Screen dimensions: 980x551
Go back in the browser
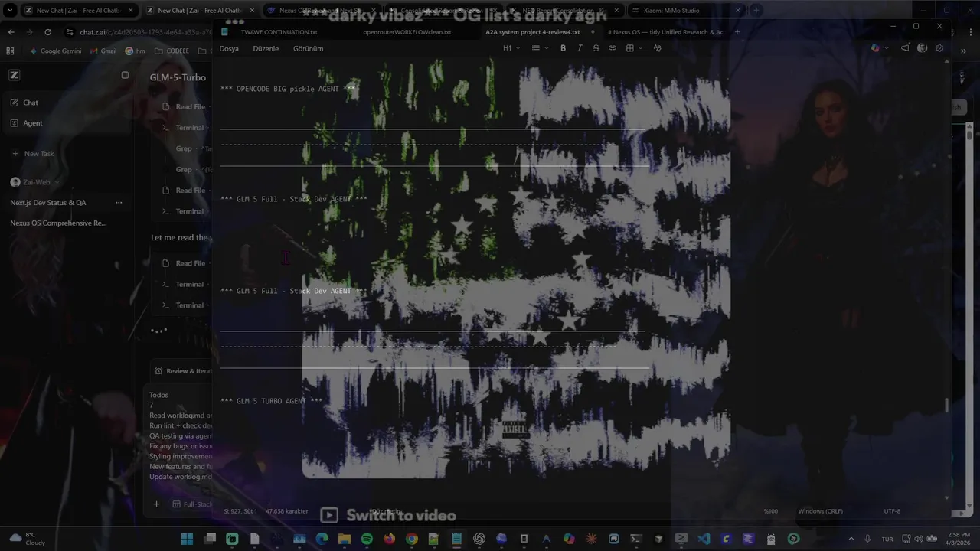(x=11, y=32)
